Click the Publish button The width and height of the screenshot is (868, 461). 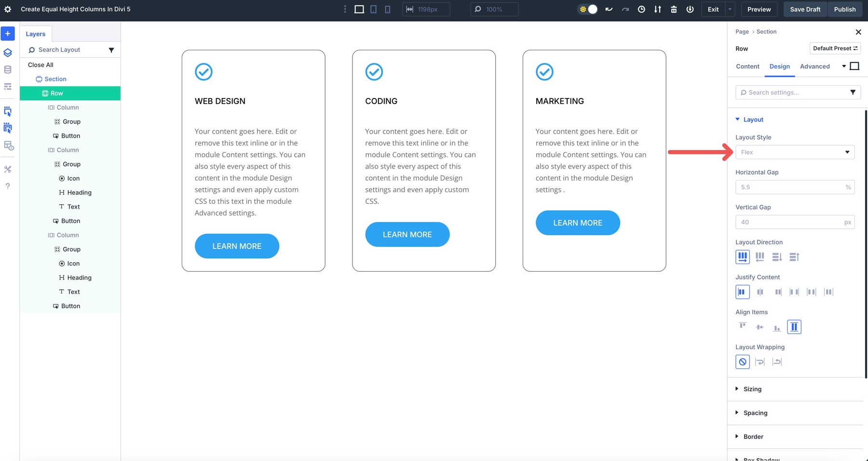[845, 9]
